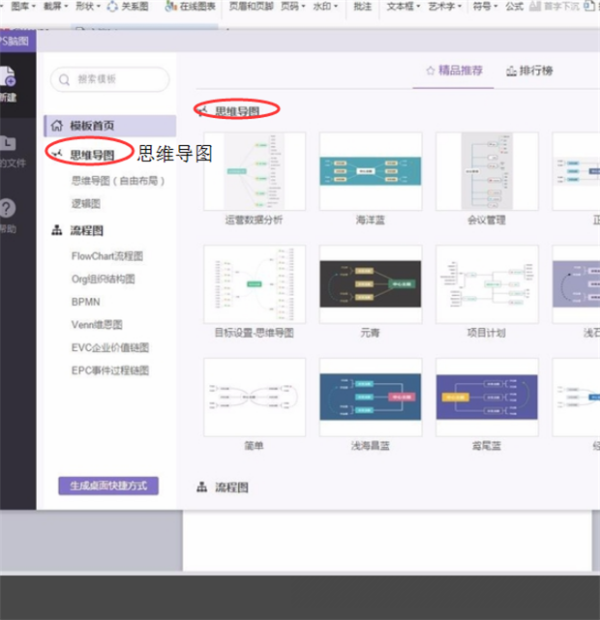Click the 帮助 question-mark help icon
Viewport: 600px width, 620px height.
(8, 208)
